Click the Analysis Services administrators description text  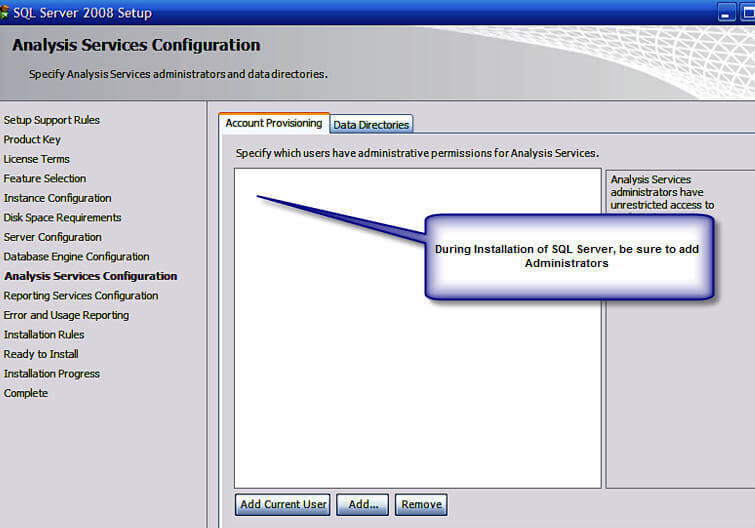tap(662, 192)
